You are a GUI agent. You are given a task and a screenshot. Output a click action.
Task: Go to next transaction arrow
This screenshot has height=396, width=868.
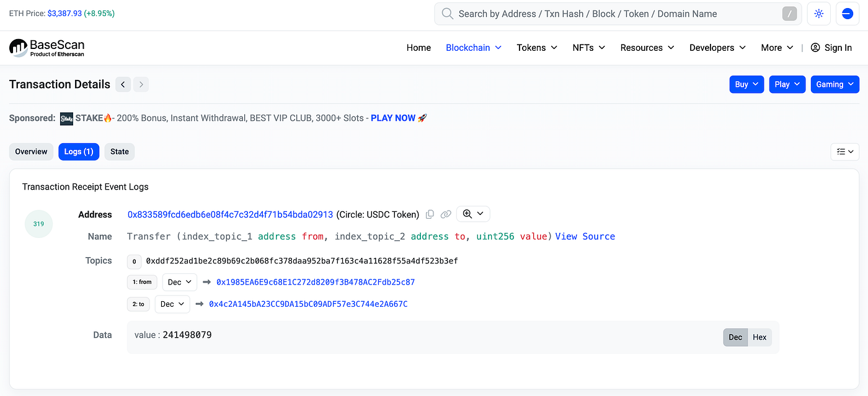click(x=141, y=84)
